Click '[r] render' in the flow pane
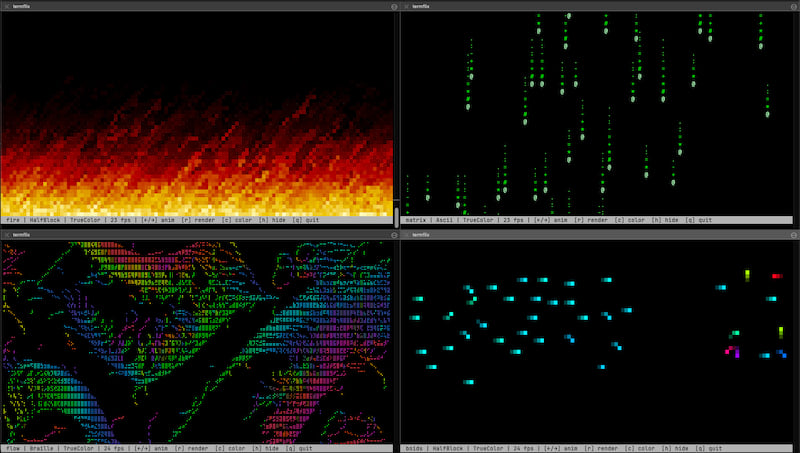 click(191, 449)
